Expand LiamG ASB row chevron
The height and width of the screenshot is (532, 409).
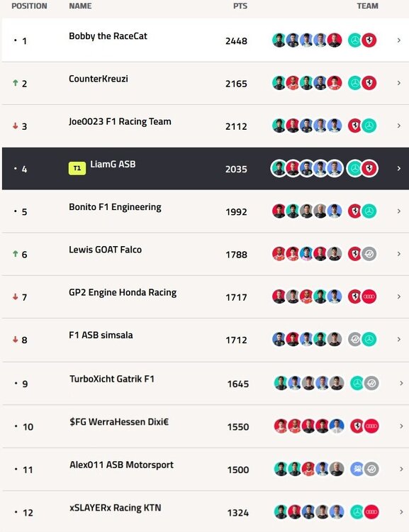(399, 169)
